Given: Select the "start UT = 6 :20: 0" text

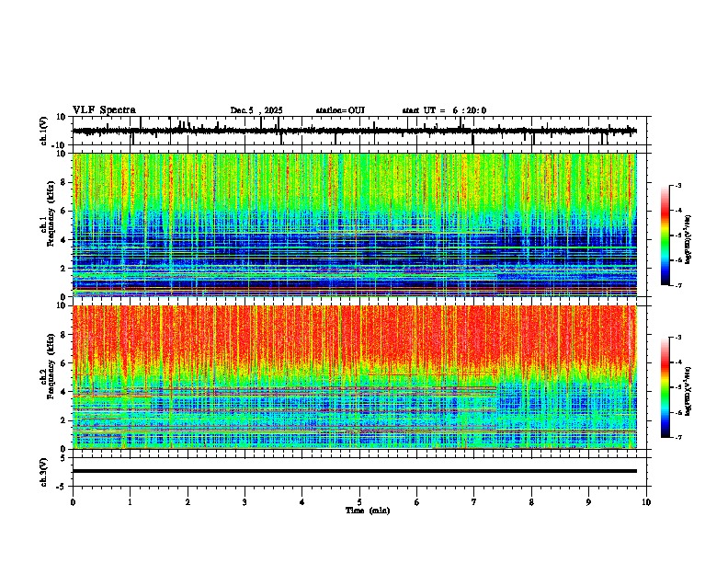Looking at the screenshot, I should [444, 110].
